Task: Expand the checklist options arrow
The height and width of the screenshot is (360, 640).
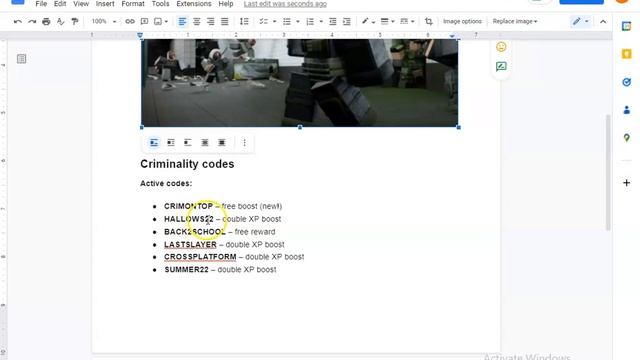Action: 274,21
